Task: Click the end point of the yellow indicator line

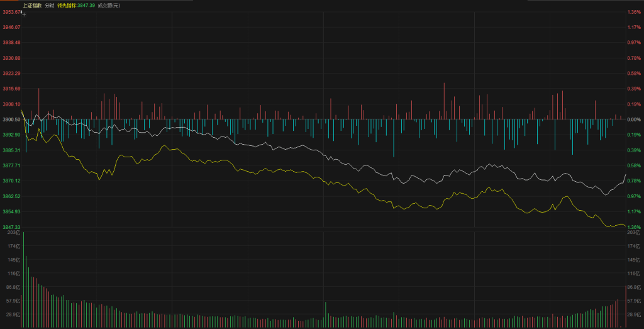Action: [625, 225]
